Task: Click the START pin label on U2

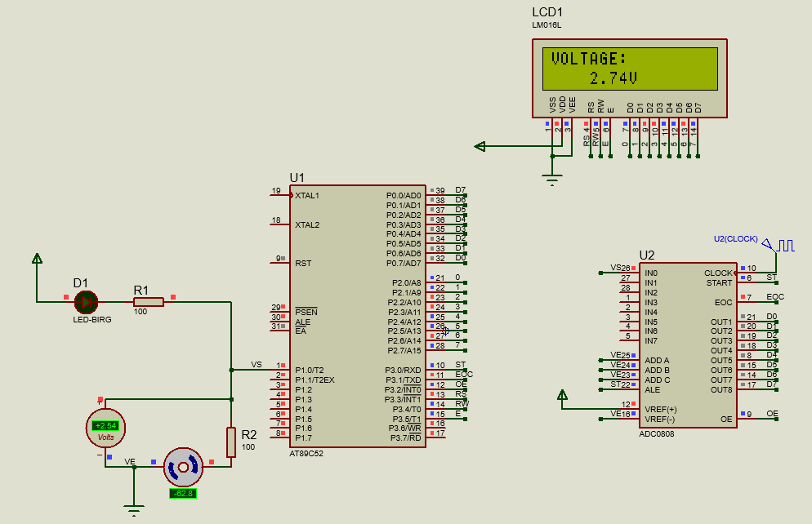Action: coord(720,283)
